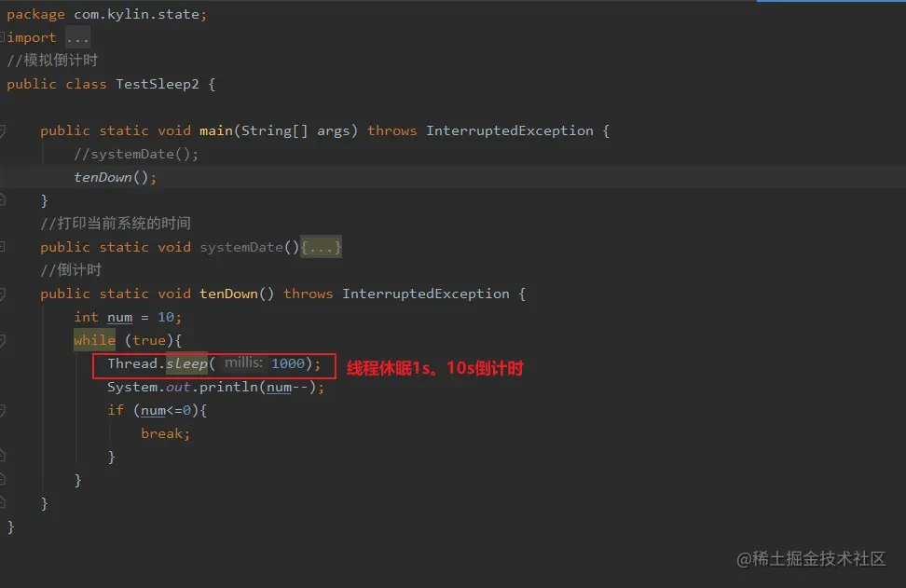The image size is (906, 588).
Task: Click num-- inside println
Action: point(287,387)
